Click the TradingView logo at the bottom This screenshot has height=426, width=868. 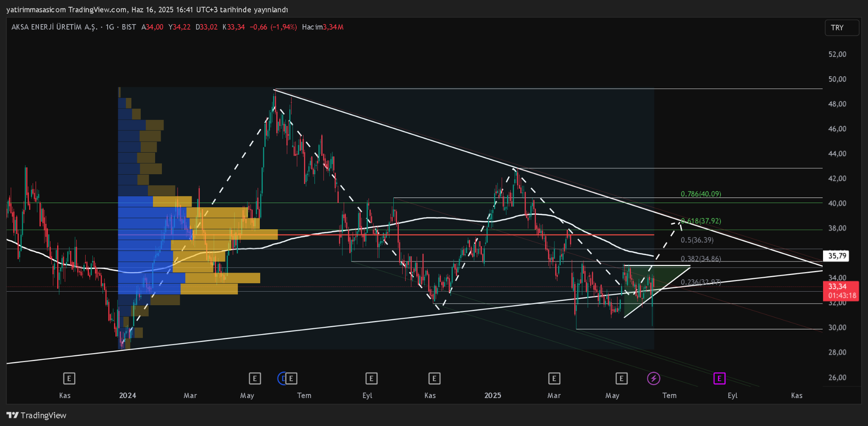(x=36, y=415)
